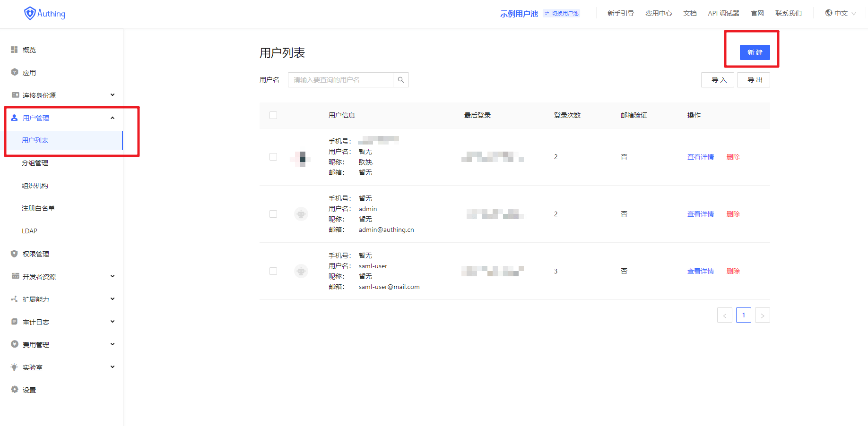This screenshot has height=426, width=868.
Task: Collapse the 用户管理 sidebar section
Action: (x=112, y=118)
